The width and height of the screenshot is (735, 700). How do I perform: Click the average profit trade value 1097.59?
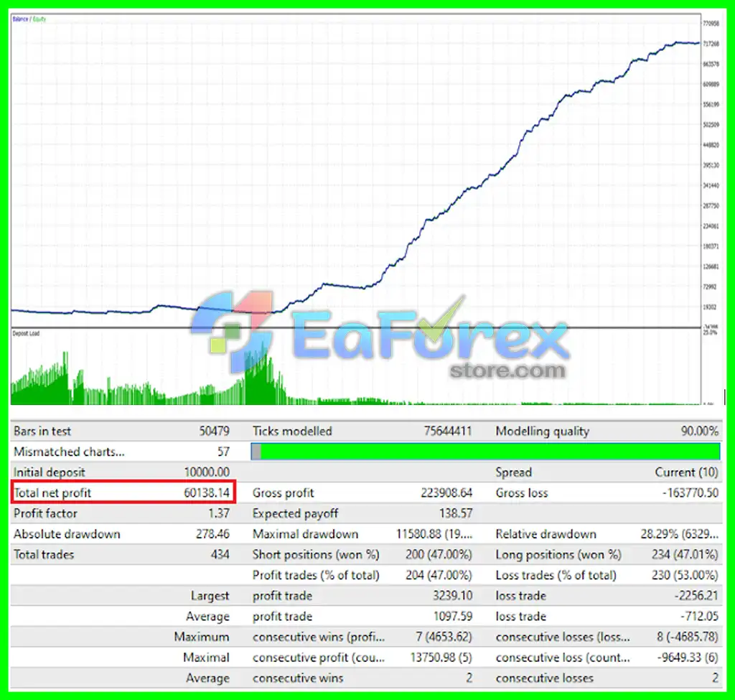[x=453, y=617]
